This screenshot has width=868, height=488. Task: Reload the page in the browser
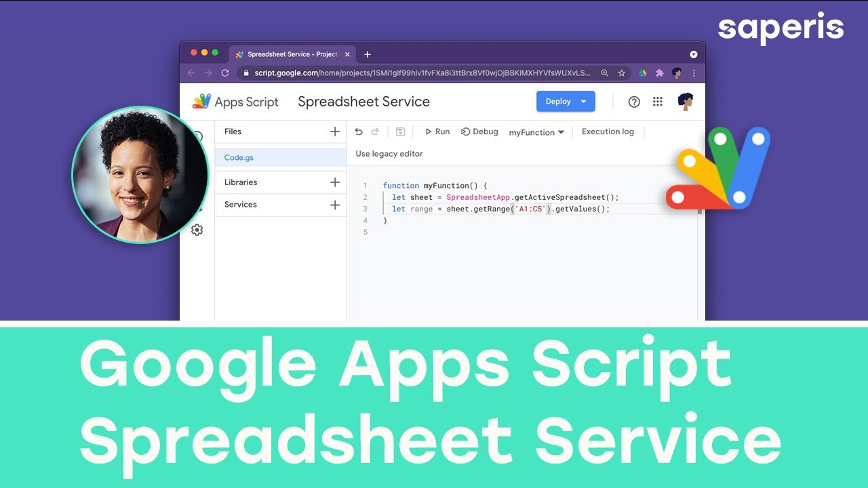[225, 73]
